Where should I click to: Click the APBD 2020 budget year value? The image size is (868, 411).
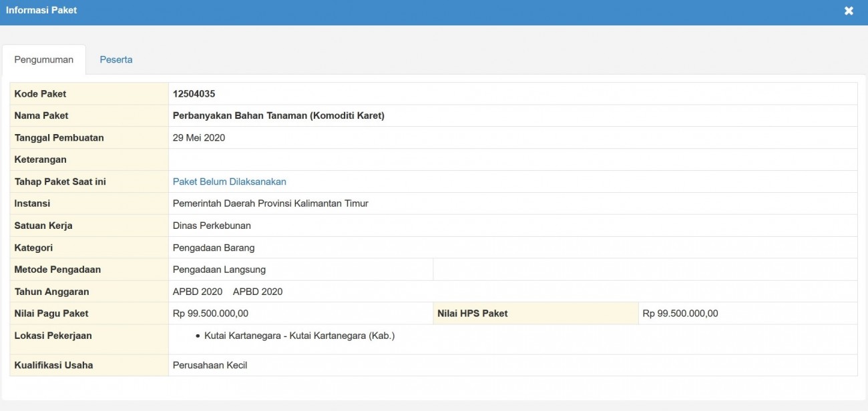pos(198,292)
